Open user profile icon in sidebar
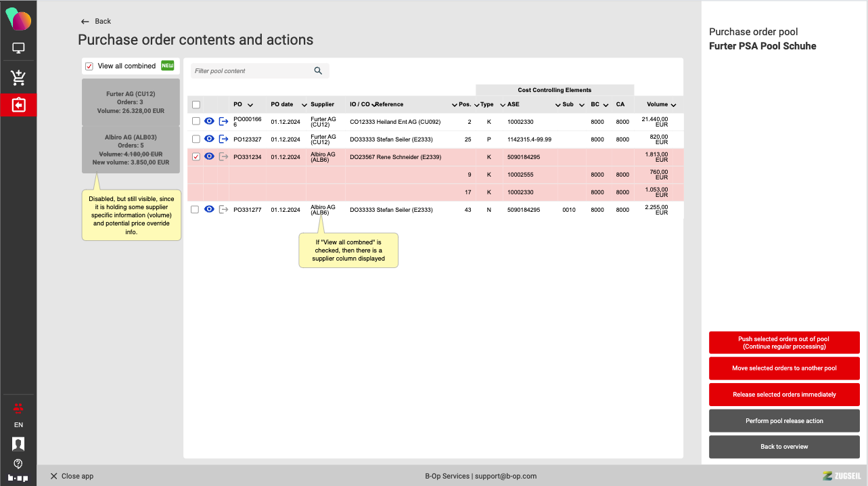 point(18,444)
